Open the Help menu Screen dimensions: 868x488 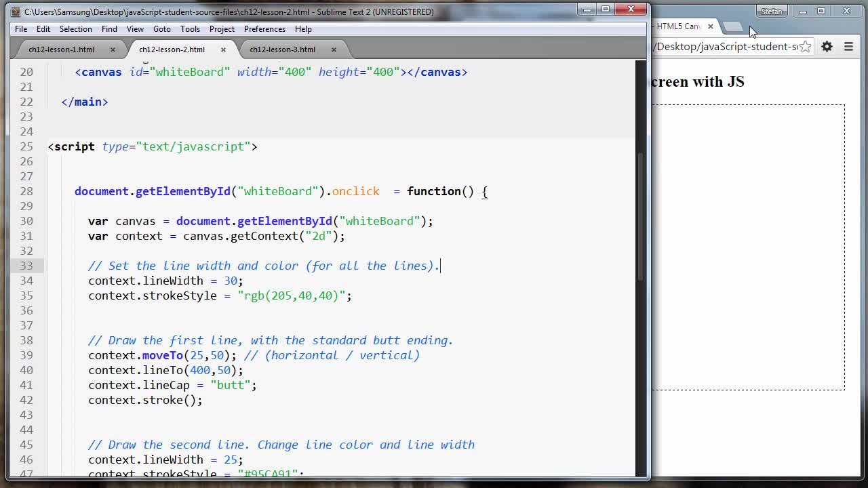click(x=303, y=29)
